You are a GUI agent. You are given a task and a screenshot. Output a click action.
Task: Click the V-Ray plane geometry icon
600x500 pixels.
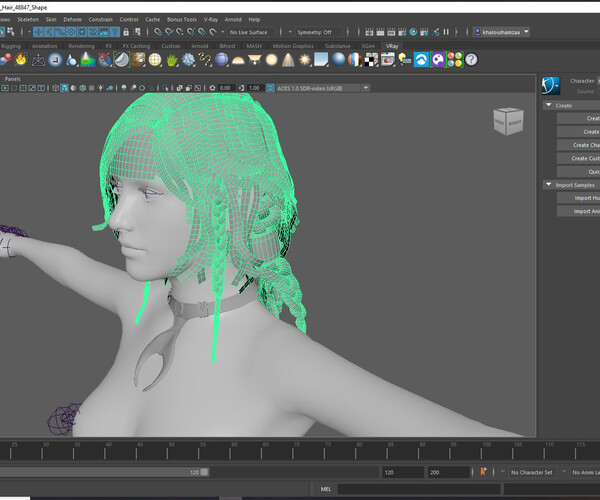pos(38,60)
